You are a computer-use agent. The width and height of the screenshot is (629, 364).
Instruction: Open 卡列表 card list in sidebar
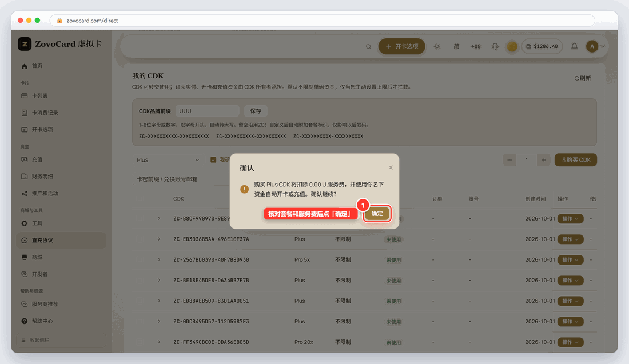click(61, 96)
